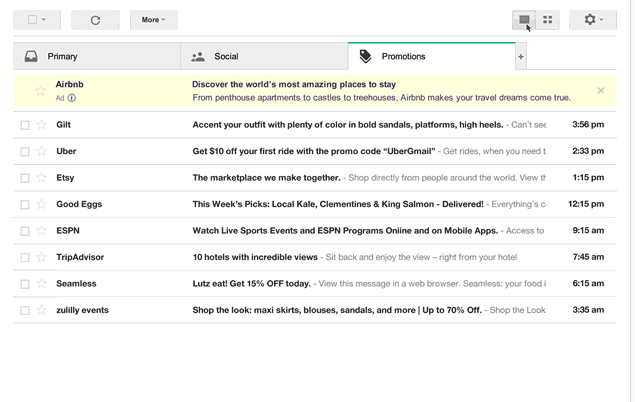Mark the zulilly events email checkbox
Viewport: 635px width, 402px height.
click(25, 311)
